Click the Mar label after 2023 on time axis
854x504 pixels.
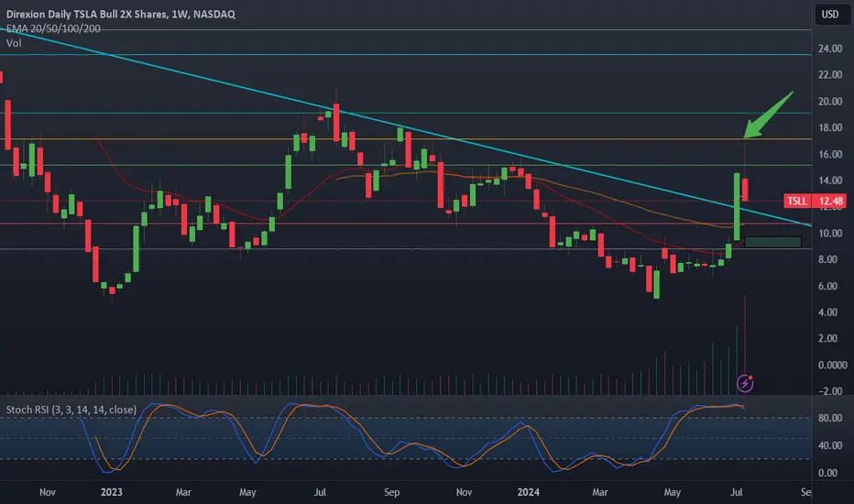click(x=183, y=492)
